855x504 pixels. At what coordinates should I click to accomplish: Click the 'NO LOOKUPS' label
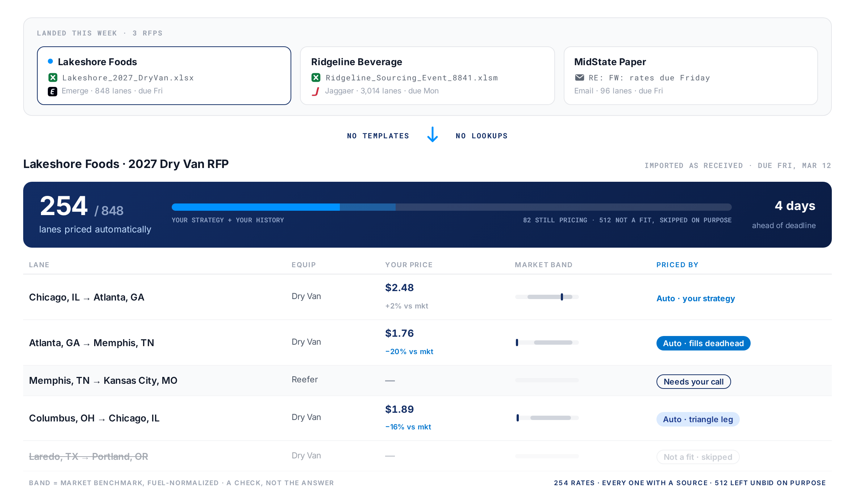point(481,136)
